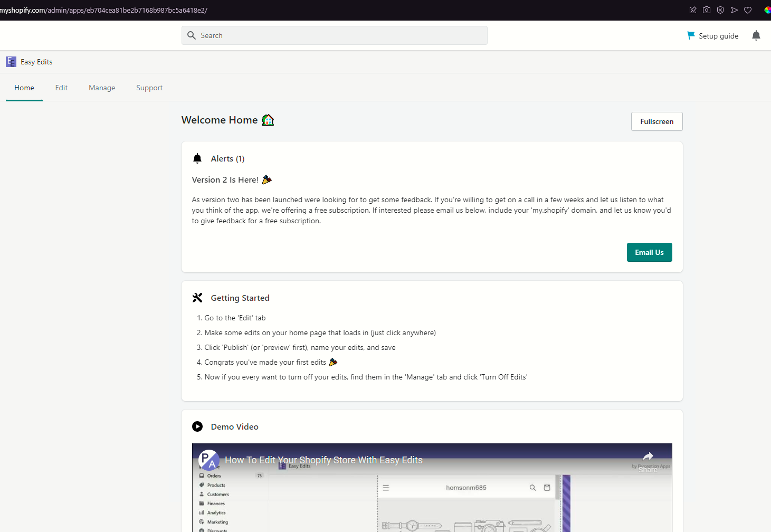Switch to the Edit tab

point(61,88)
